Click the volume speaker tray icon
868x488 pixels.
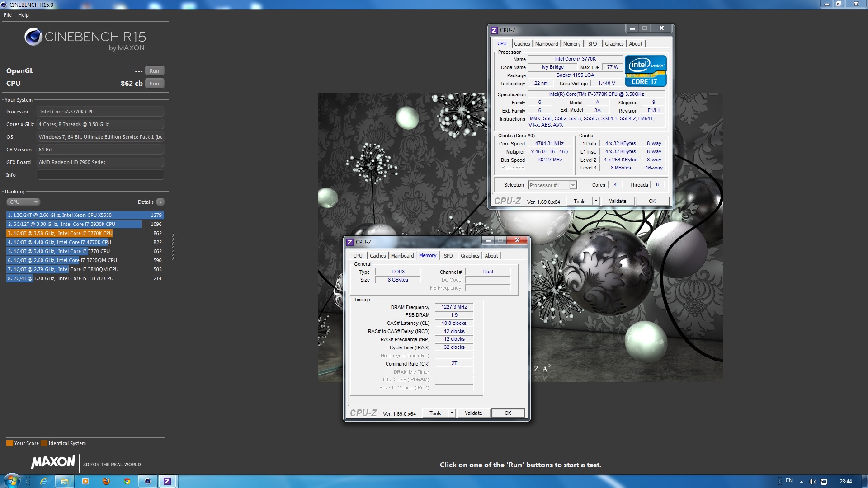[x=812, y=482]
